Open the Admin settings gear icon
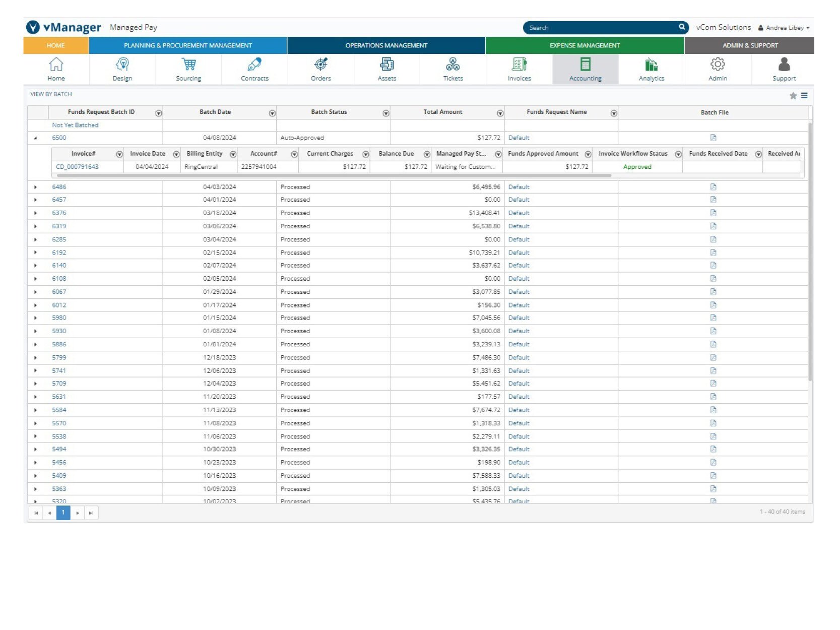 click(718, 64)
